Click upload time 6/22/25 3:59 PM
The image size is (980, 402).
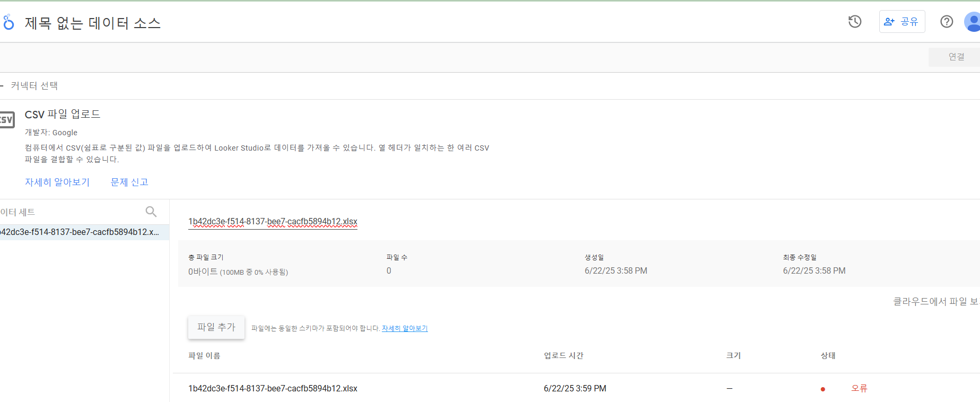coord(575,389)
